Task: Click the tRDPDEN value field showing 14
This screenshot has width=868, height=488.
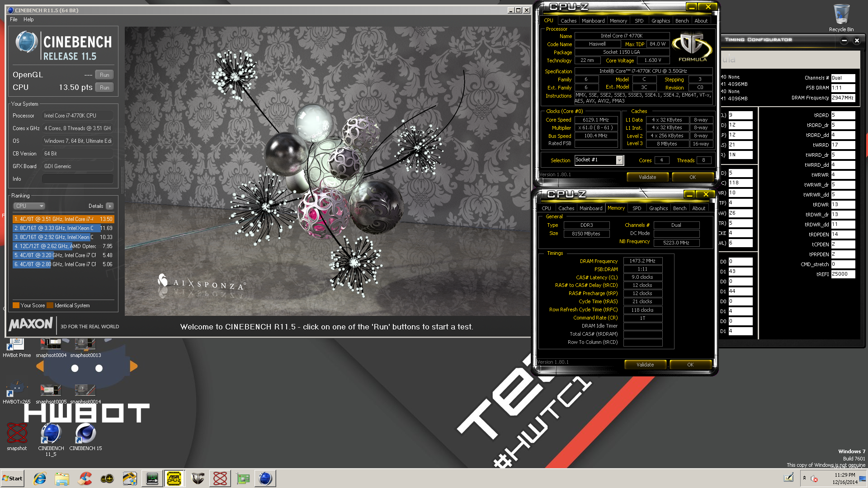Action: (843, 235)
